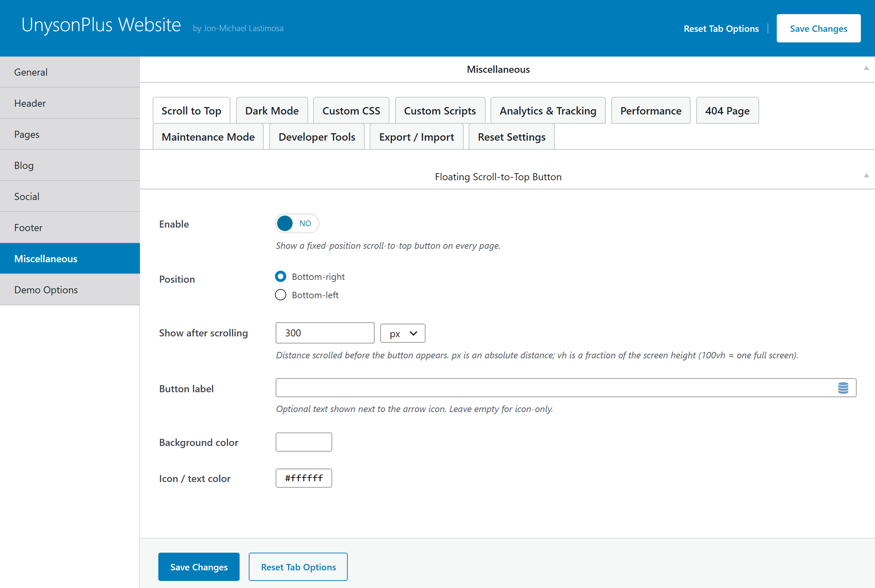Click Save Changes in the top header
The image size is (875, 588).
818,29
